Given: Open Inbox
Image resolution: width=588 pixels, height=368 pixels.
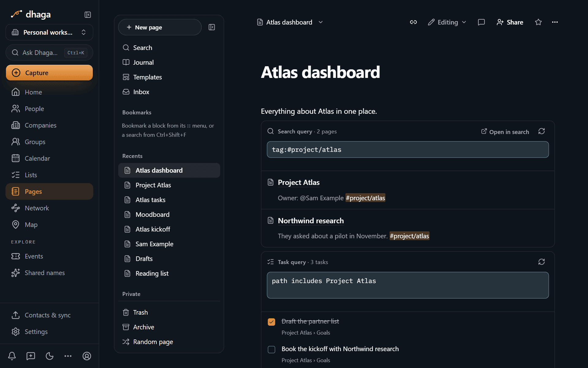Looking at the screenshot, I should (x=169, y=92).
